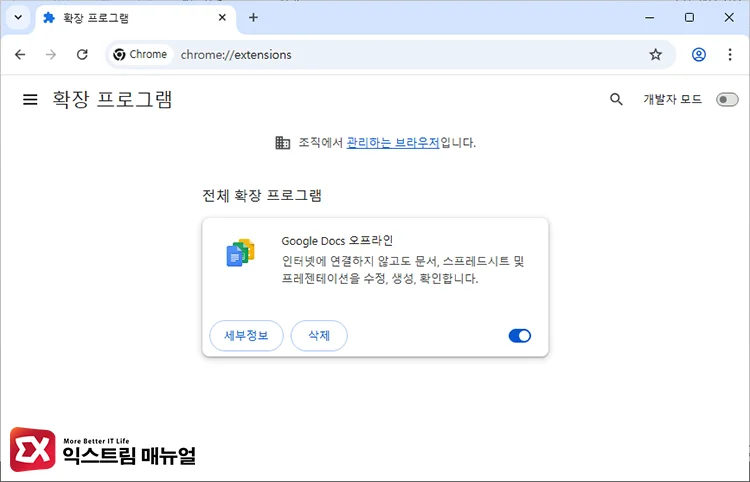This screenshot has width=750, height=482.
Task: Click the 전체 확장 프로그램 heading
Action: [262, 196]
